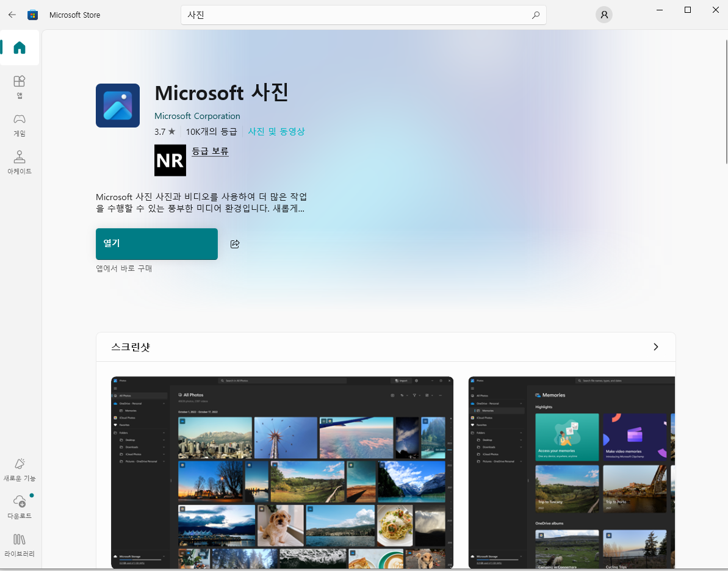Open 라이브러리 (Library) in sidebar
Image resolution: width=728 pixels, height=571 pixels.
point(20,545)
